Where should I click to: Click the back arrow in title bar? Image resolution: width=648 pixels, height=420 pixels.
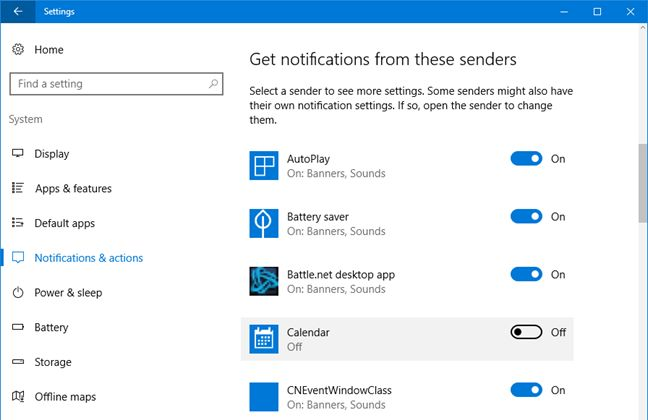click(x=18, y=12)
